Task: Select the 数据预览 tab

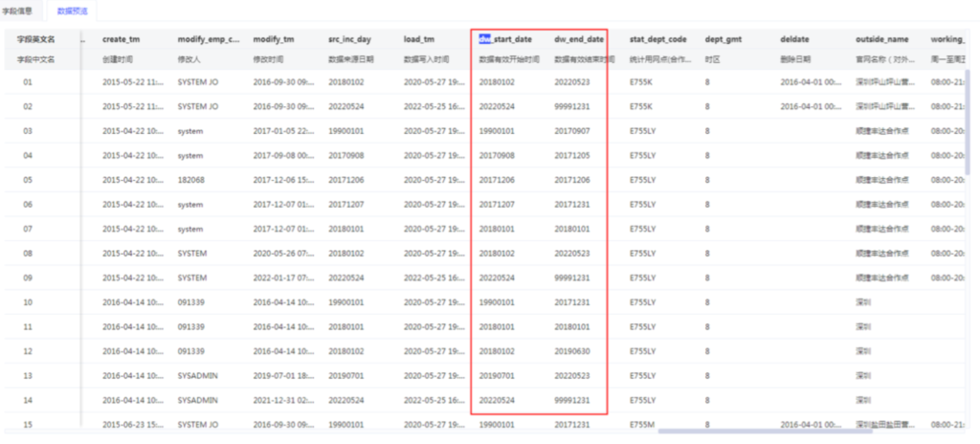Action: 71,11
